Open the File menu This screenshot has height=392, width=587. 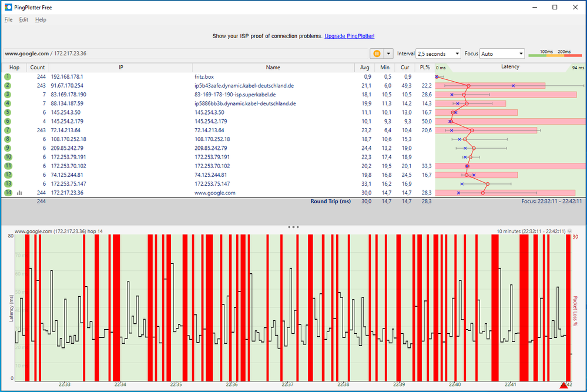coord(8,19)
